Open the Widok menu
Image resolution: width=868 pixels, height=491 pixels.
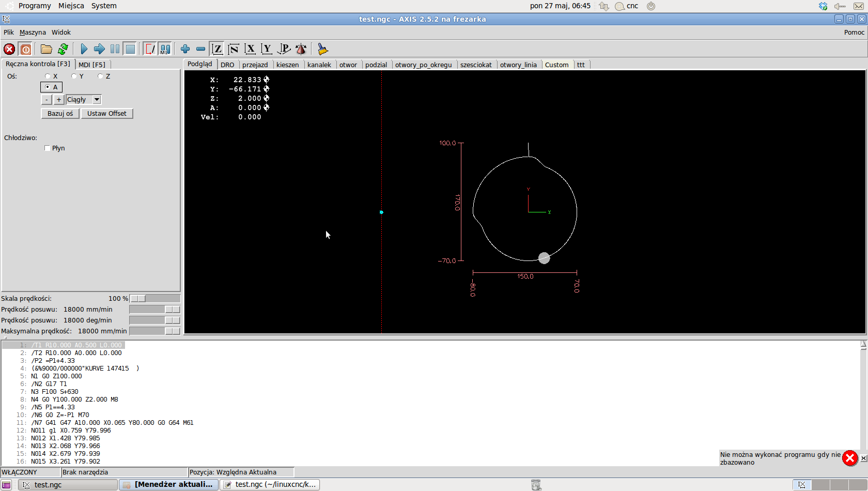click(x=61, y=32)
